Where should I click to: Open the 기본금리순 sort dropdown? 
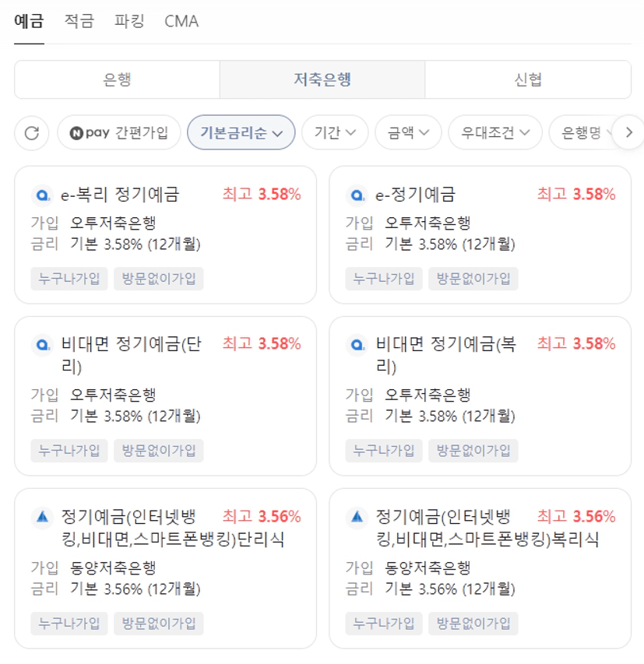[241, 132]
